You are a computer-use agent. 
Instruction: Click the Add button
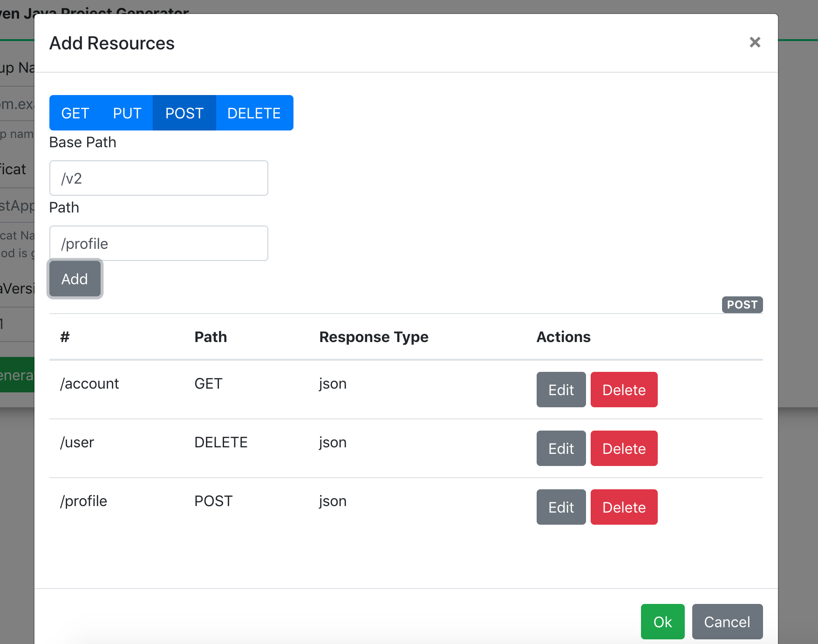75,279
